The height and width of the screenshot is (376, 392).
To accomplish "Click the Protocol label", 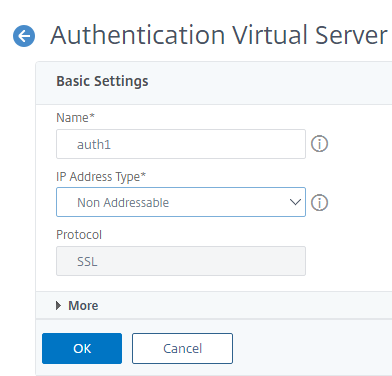I will point(79,235).
